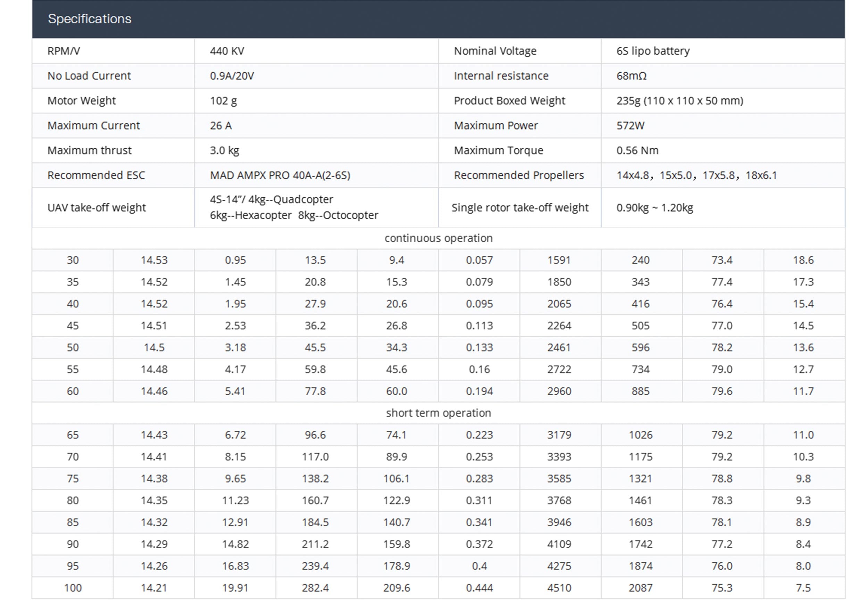Click the short term operation section heading
This screenshot has width=868, height=602.
point(438,413)
